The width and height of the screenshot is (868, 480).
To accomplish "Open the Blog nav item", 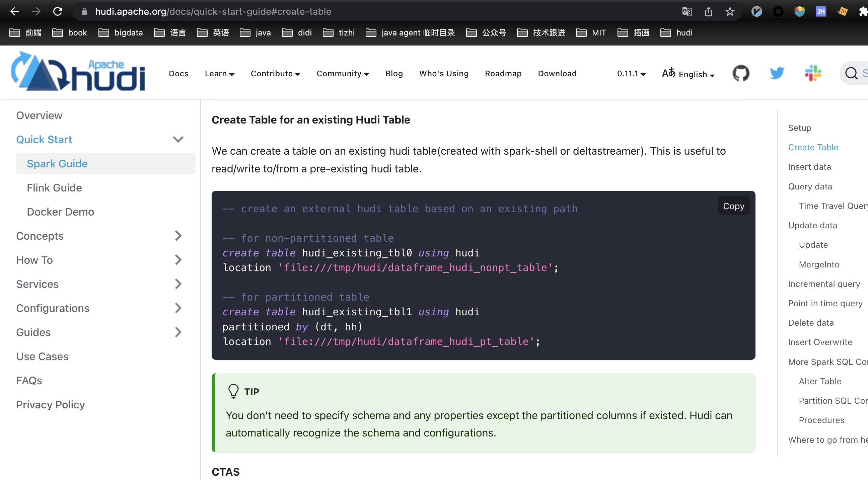I will [394, 73].
